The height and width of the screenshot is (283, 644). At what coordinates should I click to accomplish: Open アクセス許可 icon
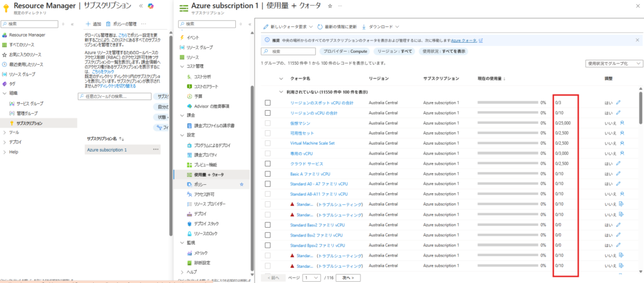189,194
